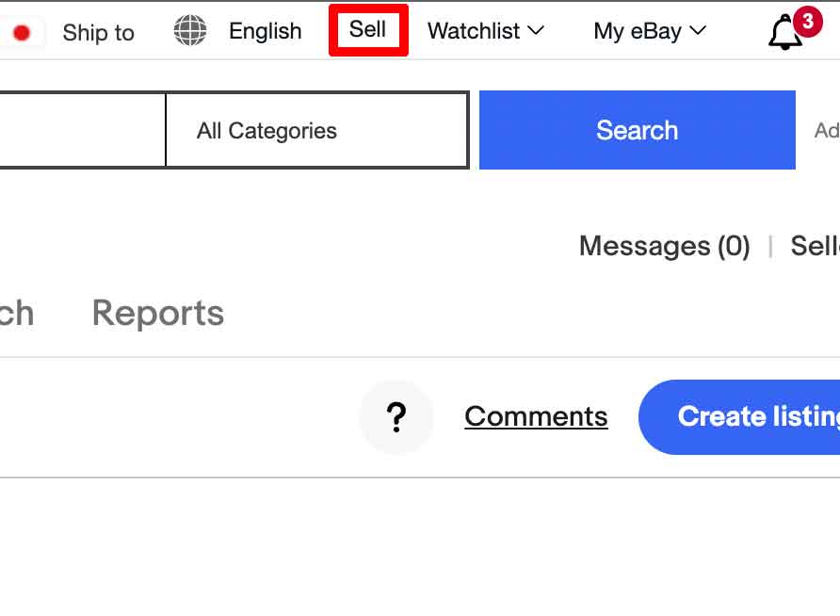Click into the search text field
This screenshot has width=840, height=616.
click(x=80, y=131)
